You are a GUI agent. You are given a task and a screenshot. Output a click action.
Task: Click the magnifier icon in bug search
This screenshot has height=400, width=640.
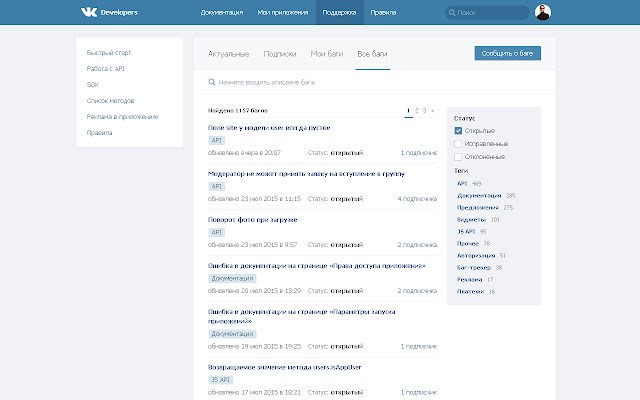point(212,82)
